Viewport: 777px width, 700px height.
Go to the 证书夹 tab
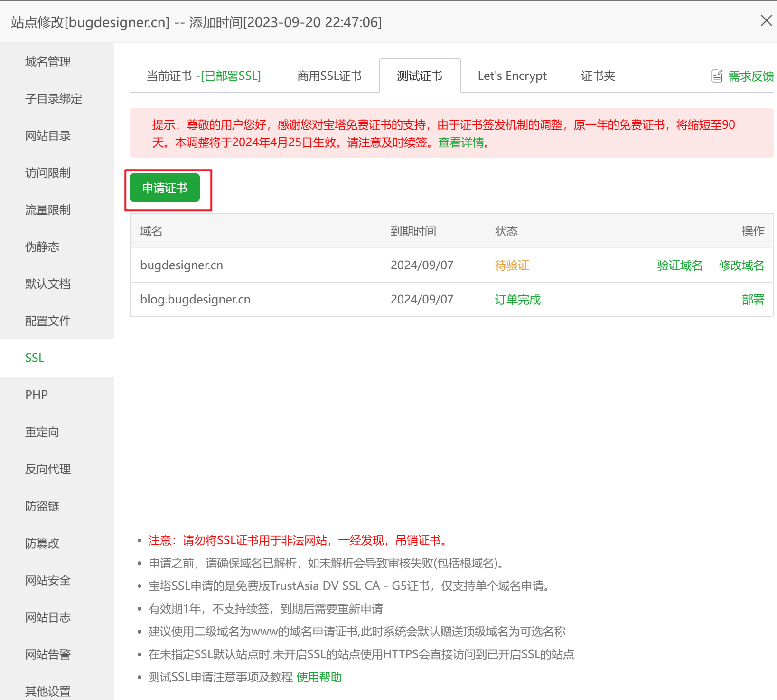(x=598, y=76)
